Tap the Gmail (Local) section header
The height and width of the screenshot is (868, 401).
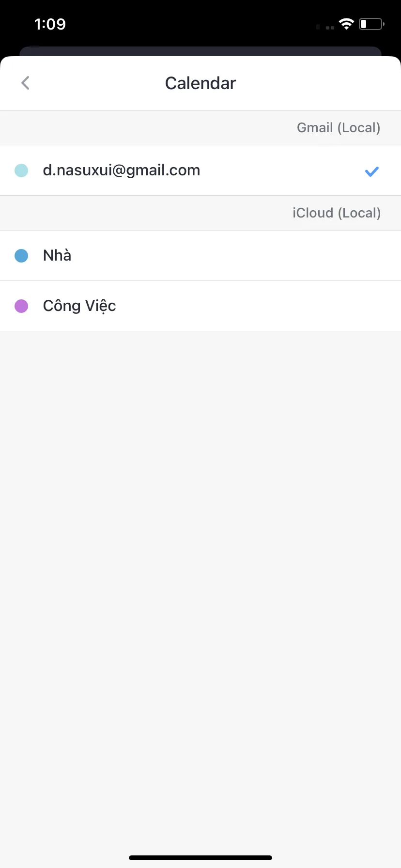[x=339, y=128]
